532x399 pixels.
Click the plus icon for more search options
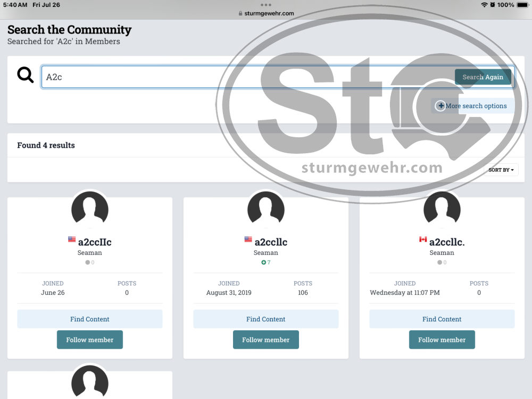point(440,106)
